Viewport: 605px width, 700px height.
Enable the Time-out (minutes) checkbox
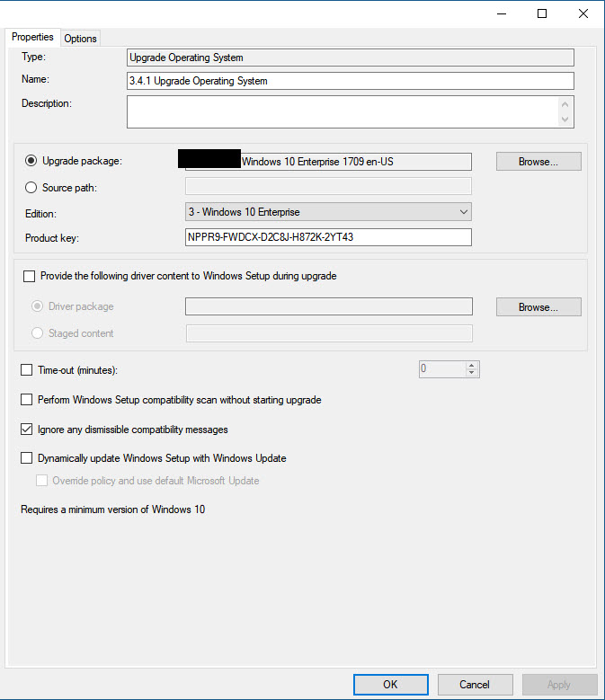pyautogui.click(x=27, y=370)
